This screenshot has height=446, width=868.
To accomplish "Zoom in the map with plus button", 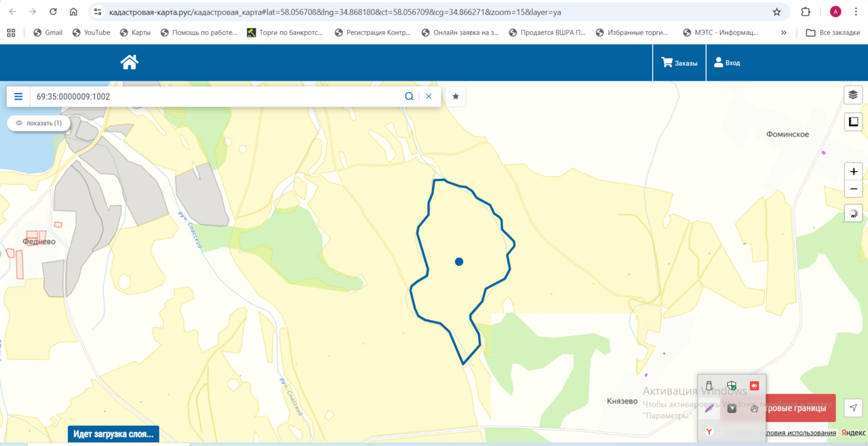I will tap(853, 172).
